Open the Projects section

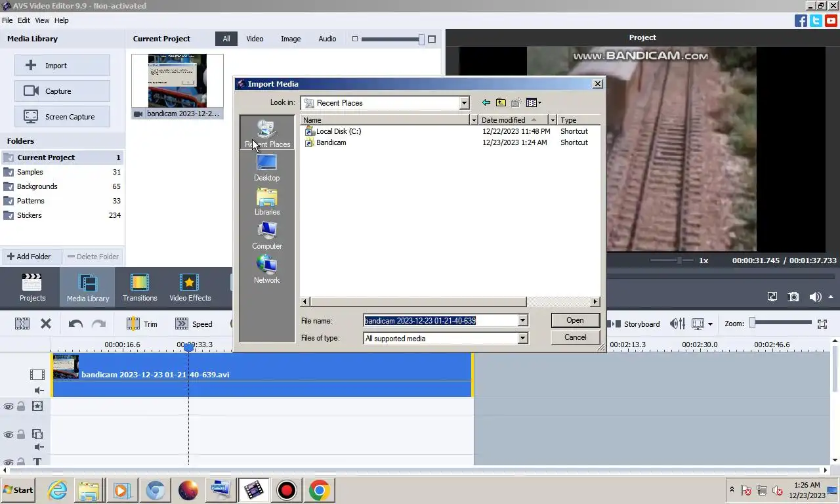[32, 287]
